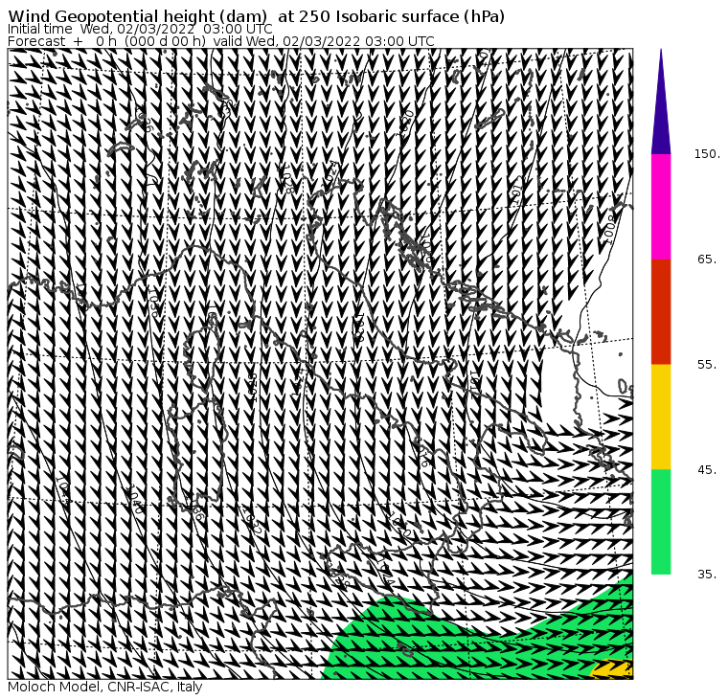Click the legend label '45.'
The image size is (728, 700).
pyautogui.click(x=707, y=470)
